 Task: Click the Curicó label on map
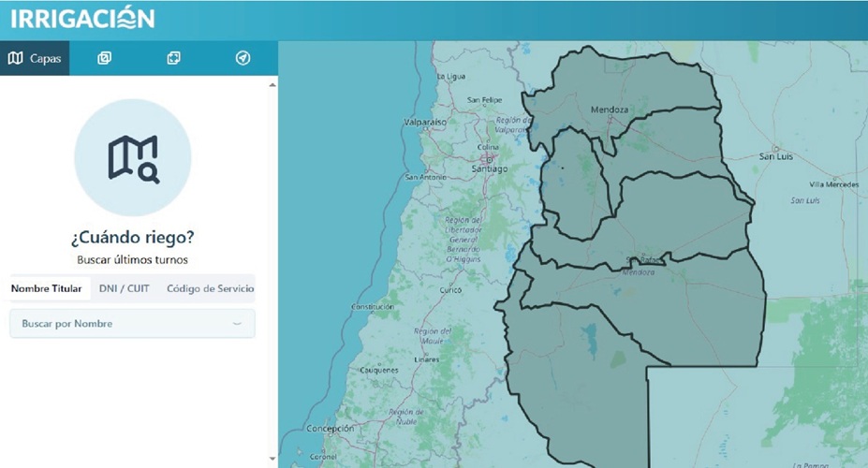451,291
